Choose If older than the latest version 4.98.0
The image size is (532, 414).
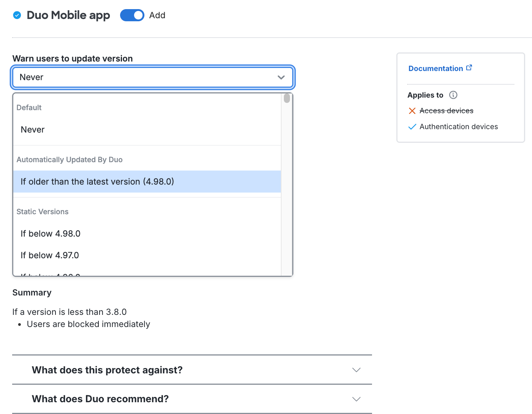(97, 182)
